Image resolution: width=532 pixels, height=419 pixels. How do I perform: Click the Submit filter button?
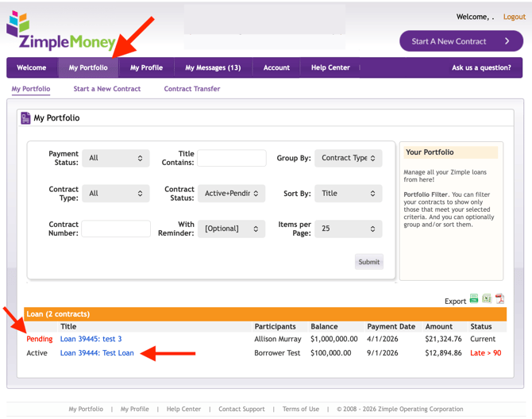(369, 262)
